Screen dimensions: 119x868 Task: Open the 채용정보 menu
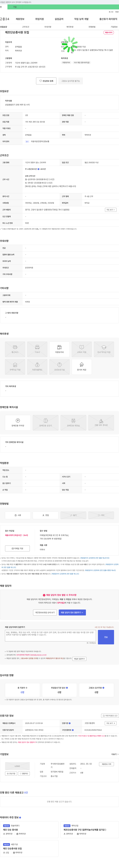point(20,19)
